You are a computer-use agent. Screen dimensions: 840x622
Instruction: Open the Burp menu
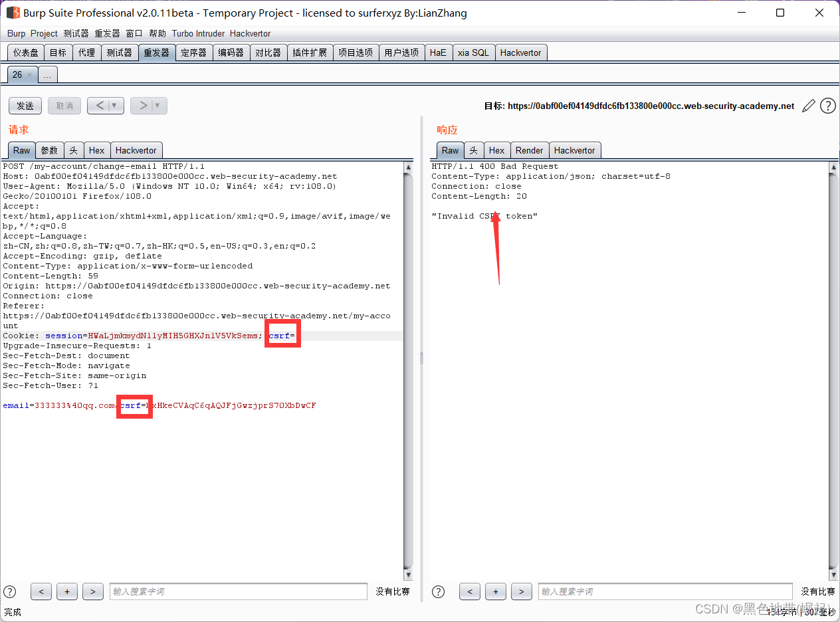[x=16, y=33]
